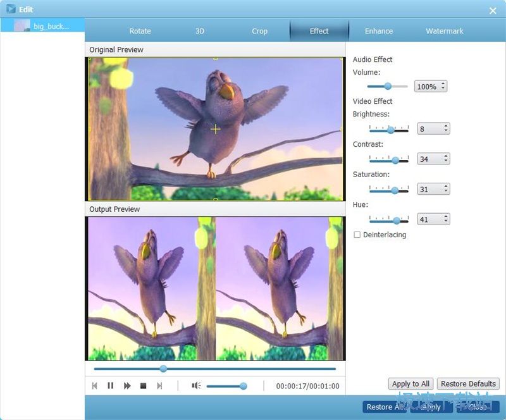The width and height of the screenshot is (506, 420).
Task: Decrease Contrast value with down arrow
Action: pyautogui.click(x=446, y=161)
